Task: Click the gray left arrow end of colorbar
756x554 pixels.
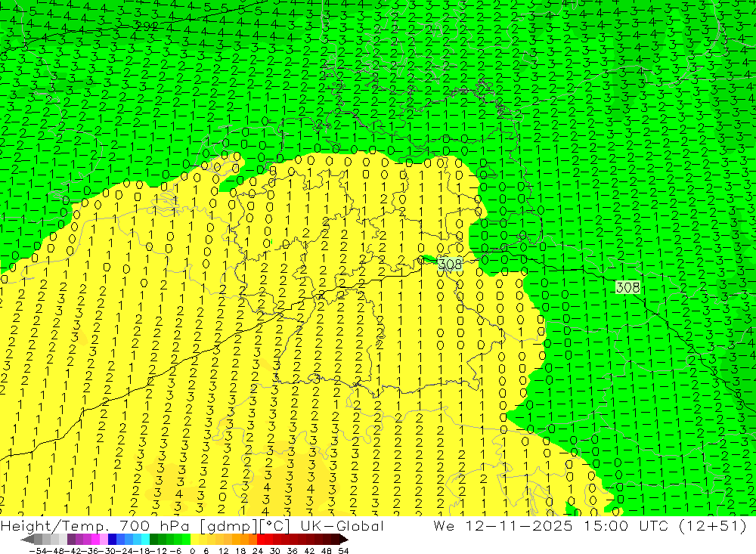Action: click(28, 539)
